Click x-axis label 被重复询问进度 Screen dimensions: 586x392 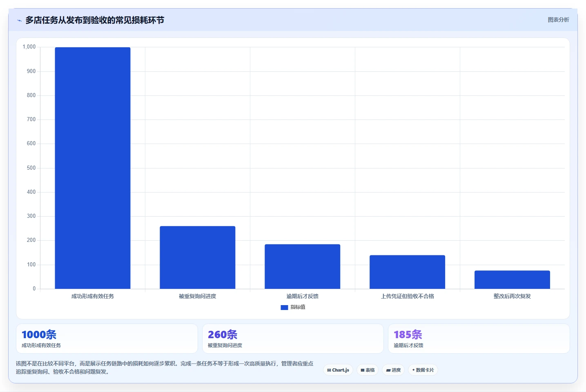point(198,296)
